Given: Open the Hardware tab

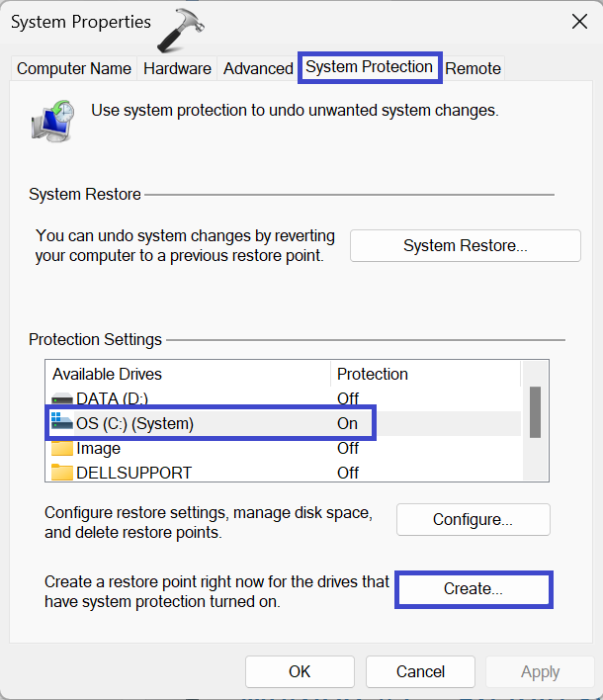Looking at the screenshot, I should point(177,68).
